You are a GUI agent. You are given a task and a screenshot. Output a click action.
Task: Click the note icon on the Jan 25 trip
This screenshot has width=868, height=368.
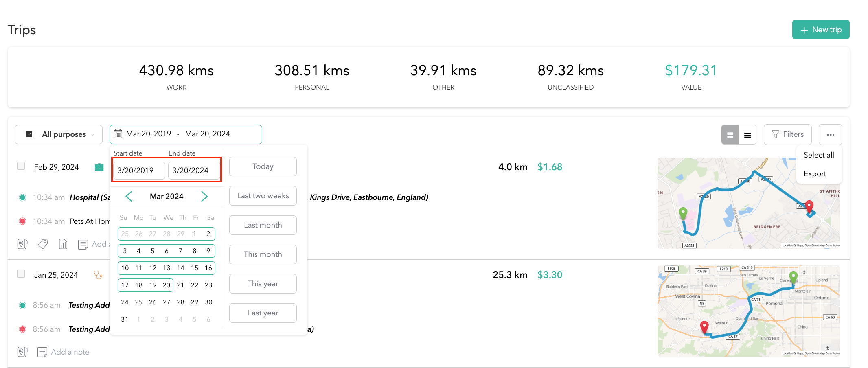pos(42,351)
